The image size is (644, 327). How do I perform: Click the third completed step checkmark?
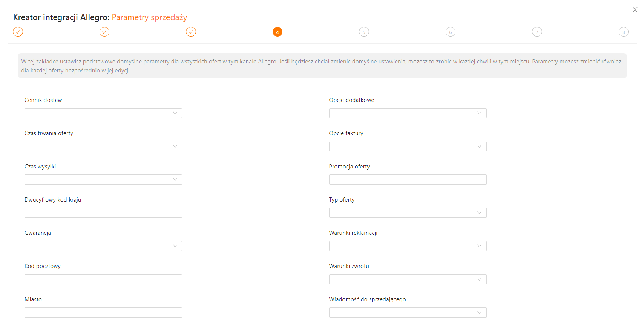tap(191, 32)
